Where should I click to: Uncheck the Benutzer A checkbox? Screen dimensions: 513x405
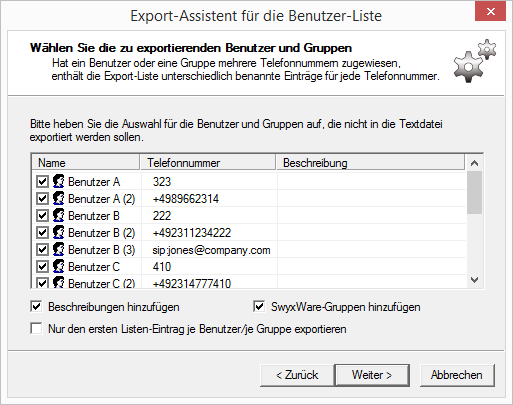coord(42,182)
